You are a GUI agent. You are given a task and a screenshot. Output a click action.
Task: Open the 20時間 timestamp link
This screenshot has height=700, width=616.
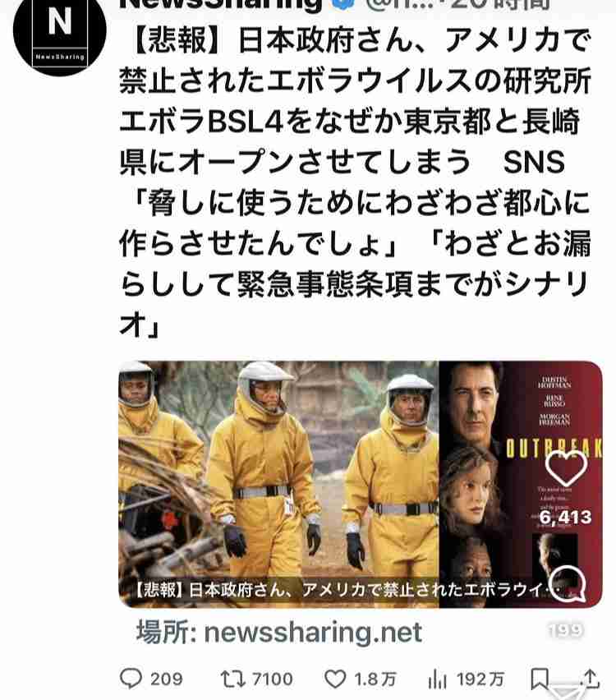click(501, 4)
